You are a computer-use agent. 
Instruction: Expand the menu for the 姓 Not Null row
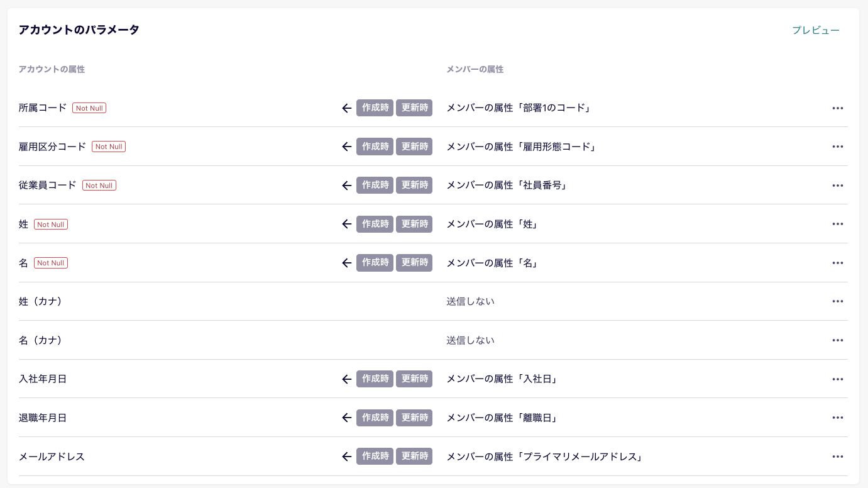pos(837,224)
